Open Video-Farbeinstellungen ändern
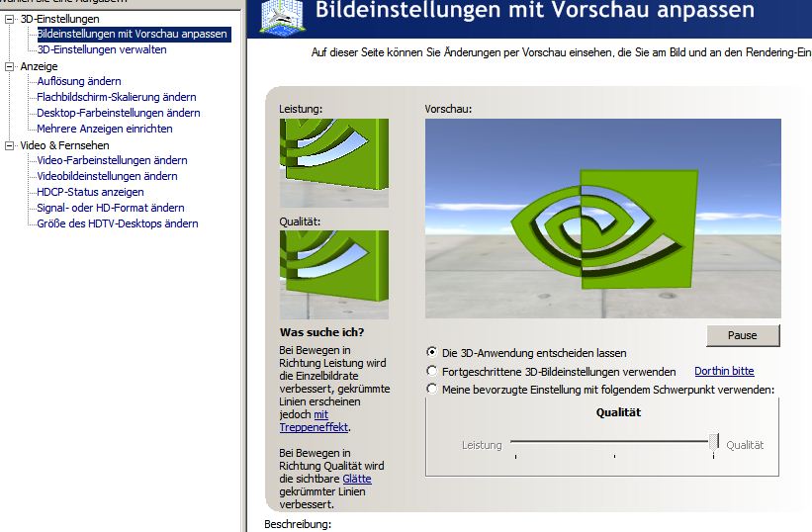Screen dimensions: 812x532 [x=112, y=160]
